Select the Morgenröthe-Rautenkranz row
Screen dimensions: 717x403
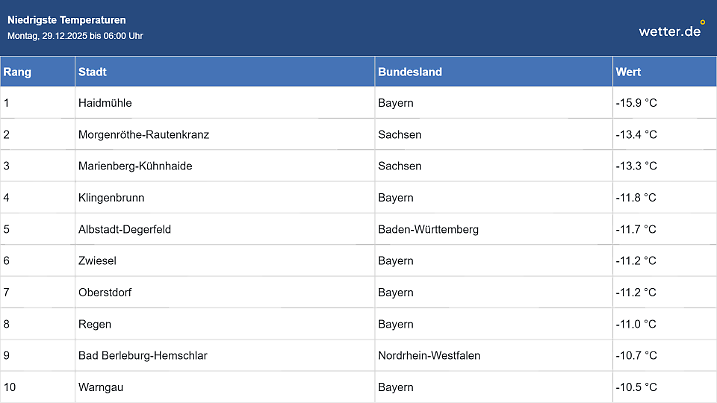click(144, 134)
